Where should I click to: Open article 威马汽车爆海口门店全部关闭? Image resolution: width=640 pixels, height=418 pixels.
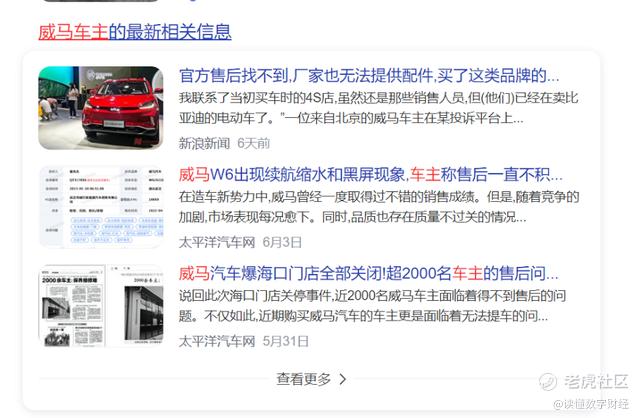(369, 273)
